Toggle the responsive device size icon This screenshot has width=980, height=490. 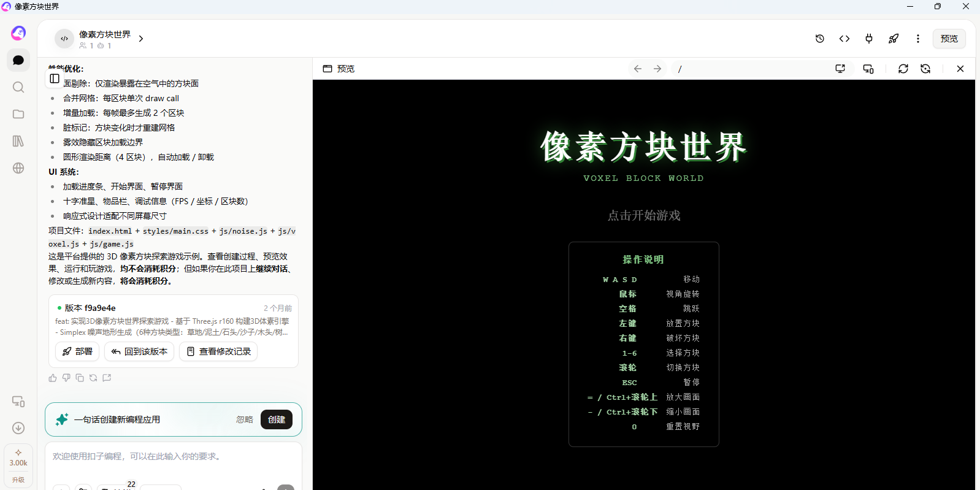click(x=868, y=69)
